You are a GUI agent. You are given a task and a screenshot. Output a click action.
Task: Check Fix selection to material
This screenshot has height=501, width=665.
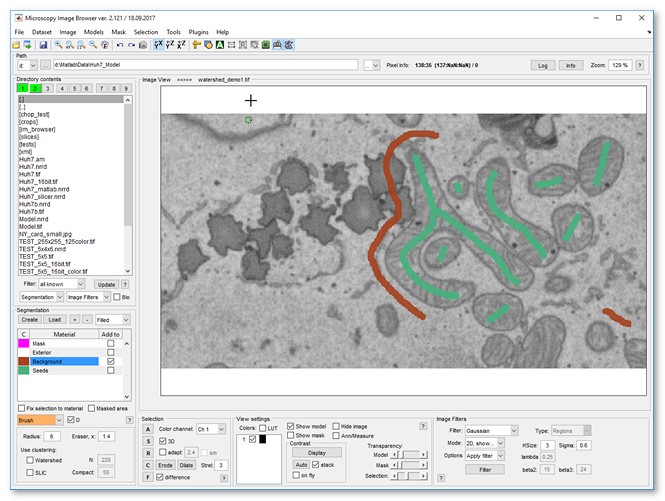click(x=23, y=408)
